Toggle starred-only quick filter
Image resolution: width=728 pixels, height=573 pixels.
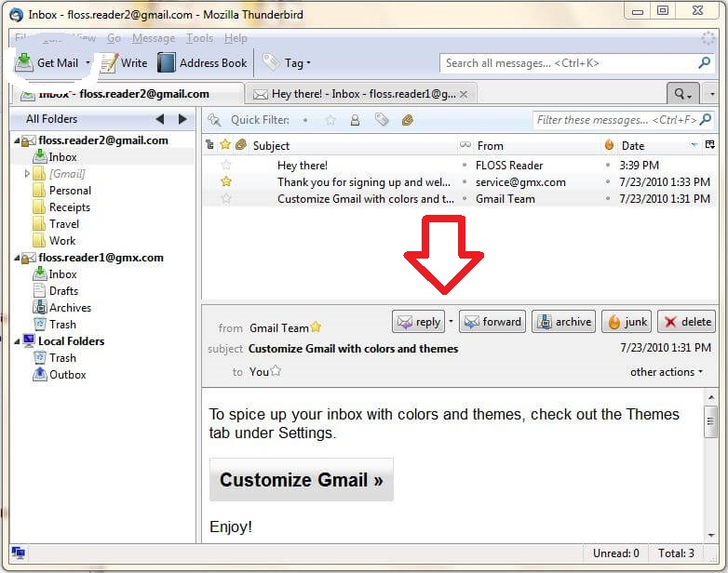point(330,121)
